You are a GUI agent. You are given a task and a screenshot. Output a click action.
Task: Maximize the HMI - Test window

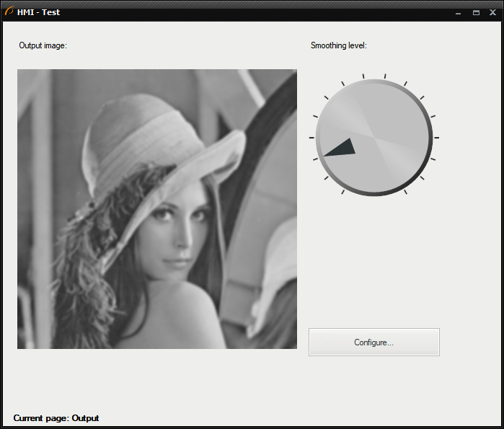pos(476,12)
